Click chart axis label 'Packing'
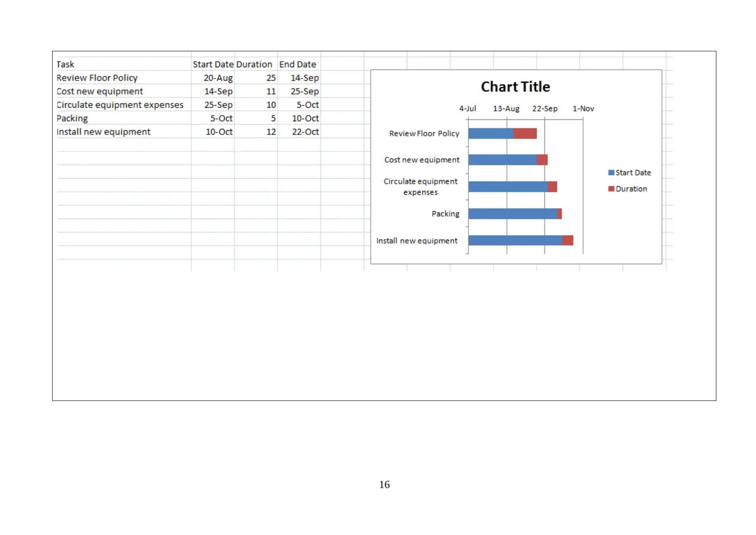This screenshot has height=535, width=756. (x=446, y=214)
